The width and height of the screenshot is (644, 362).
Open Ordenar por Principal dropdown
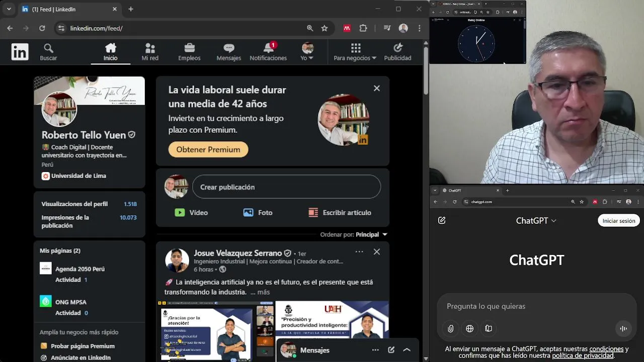354,234
